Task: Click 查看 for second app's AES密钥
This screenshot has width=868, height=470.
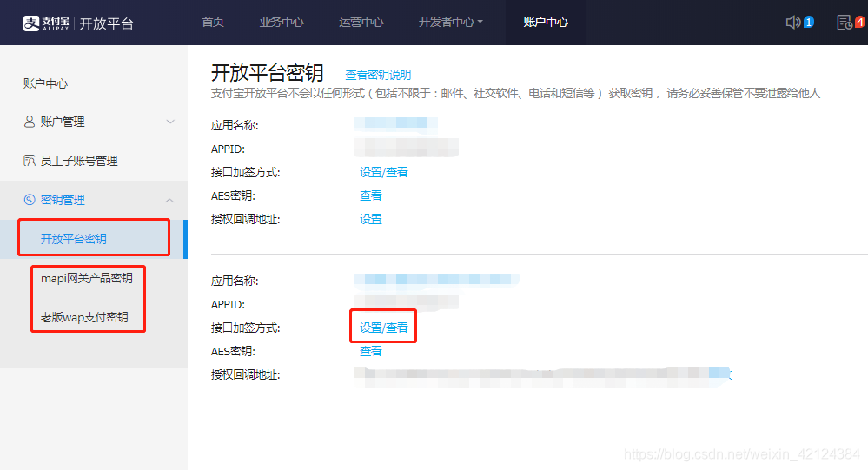Action: 370,351
